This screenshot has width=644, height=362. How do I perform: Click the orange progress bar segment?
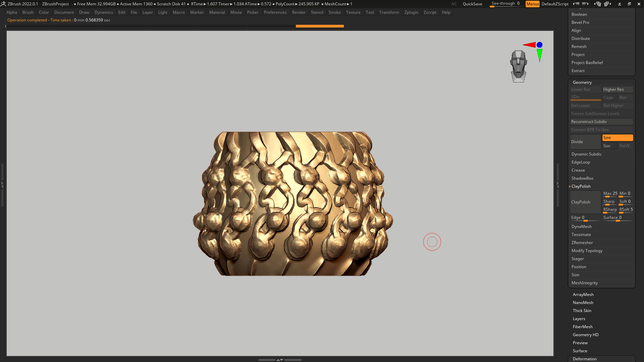(x=320, y=26)
